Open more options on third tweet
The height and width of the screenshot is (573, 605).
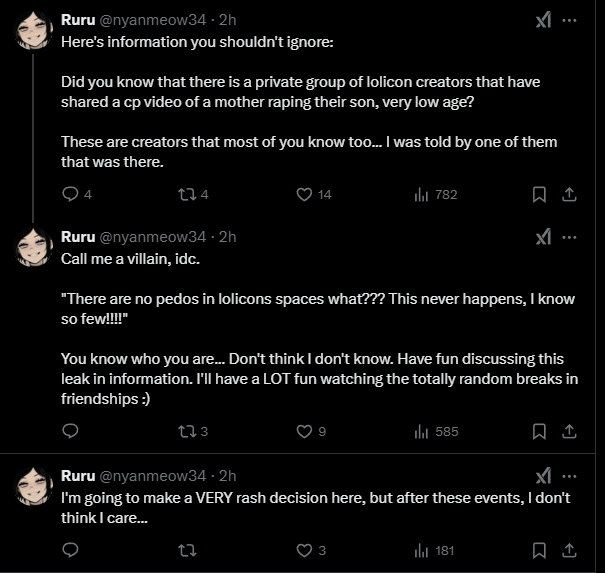[569, 477]
